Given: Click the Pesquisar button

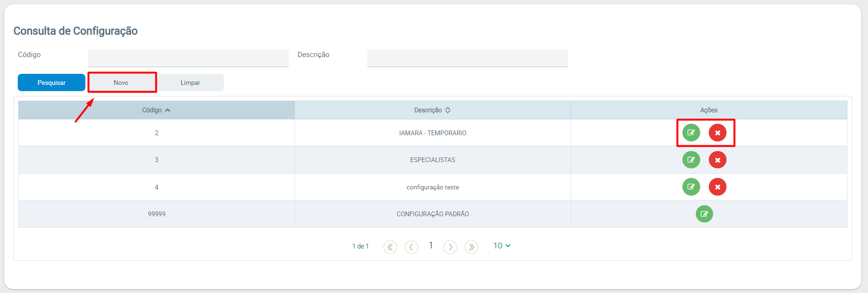Looking at the screenshot, I should pyautogui.click(x=51, y=82).
